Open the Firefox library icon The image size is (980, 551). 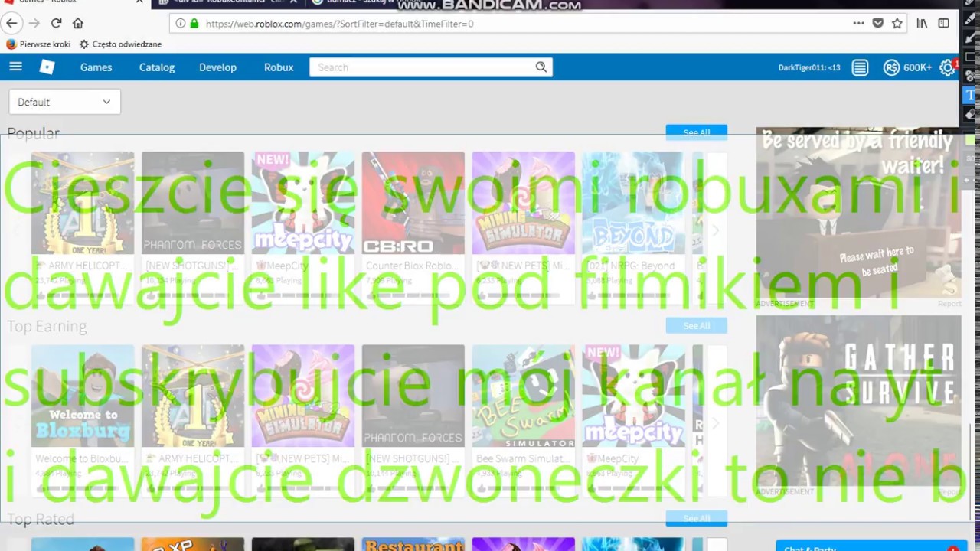point(922,24)
